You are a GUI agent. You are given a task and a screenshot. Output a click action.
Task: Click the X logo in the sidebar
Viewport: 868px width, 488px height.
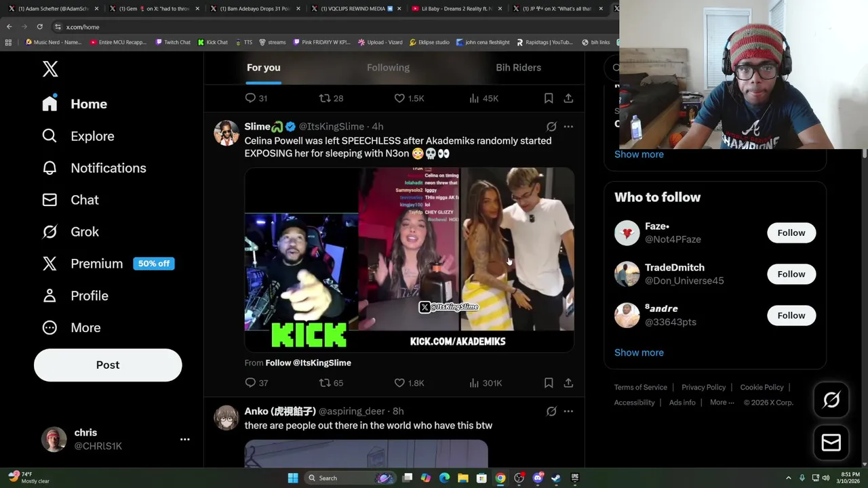[50, 68]
